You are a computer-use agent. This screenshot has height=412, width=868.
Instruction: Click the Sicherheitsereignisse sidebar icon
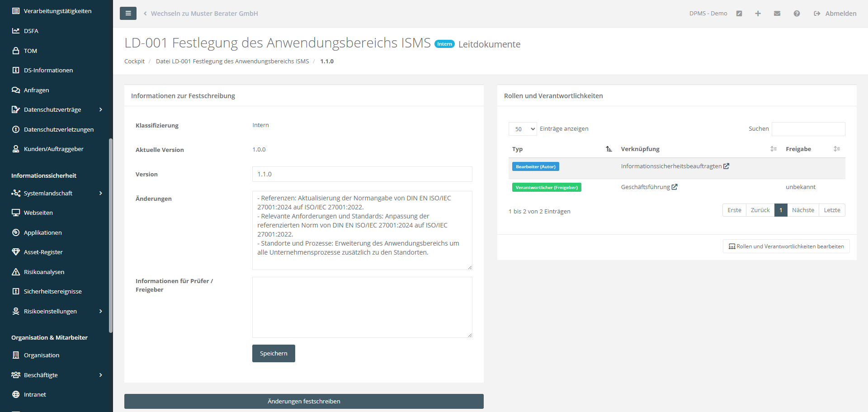(16, 291)
